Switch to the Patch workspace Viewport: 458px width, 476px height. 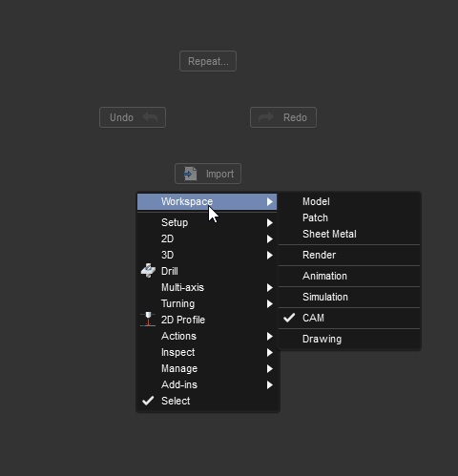click(350, 217)
